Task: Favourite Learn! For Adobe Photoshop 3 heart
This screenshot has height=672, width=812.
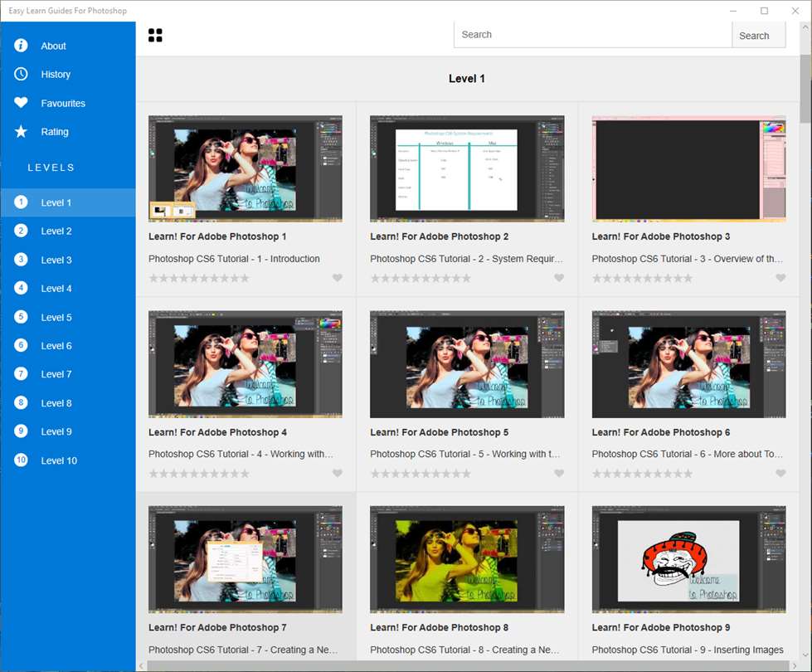Action: pyautogui.click(x=780, y=278)
